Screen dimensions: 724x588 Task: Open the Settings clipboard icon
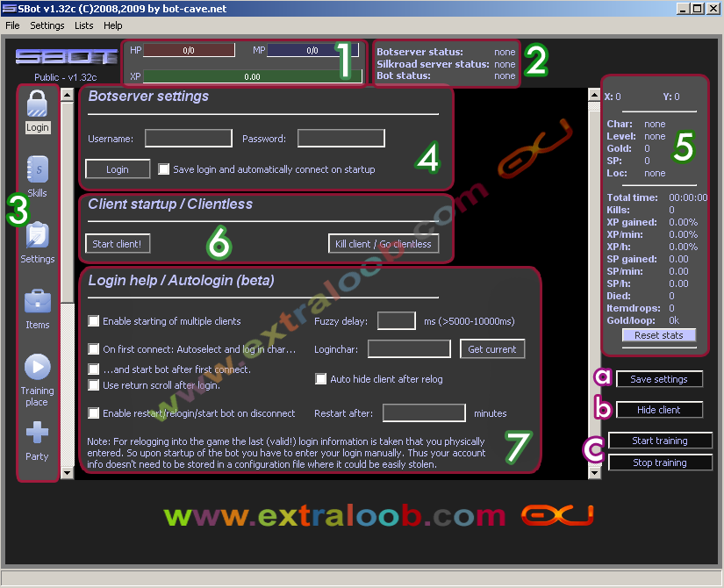coord(38,235)
